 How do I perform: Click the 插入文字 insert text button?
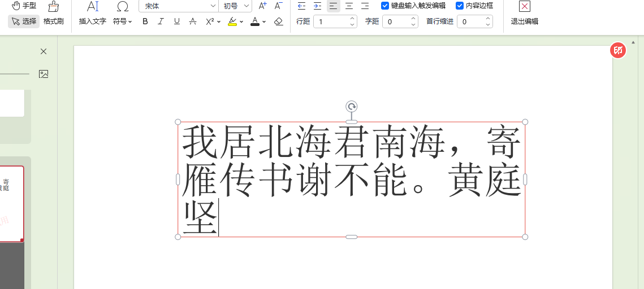[93, 14]
